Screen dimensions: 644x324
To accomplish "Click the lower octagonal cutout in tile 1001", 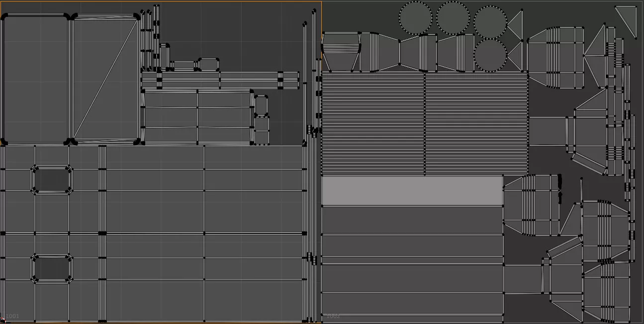I will click(52, 269).
